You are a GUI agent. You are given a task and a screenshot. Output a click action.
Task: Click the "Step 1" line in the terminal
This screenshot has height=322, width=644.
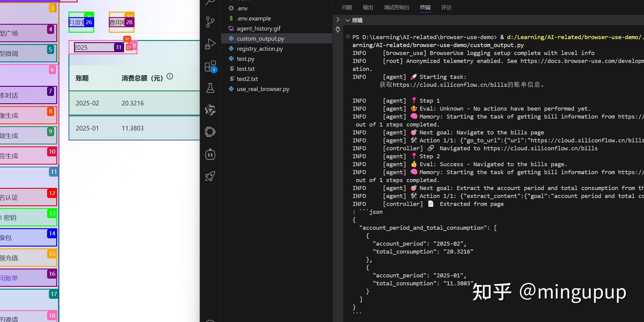click(429, 101)
